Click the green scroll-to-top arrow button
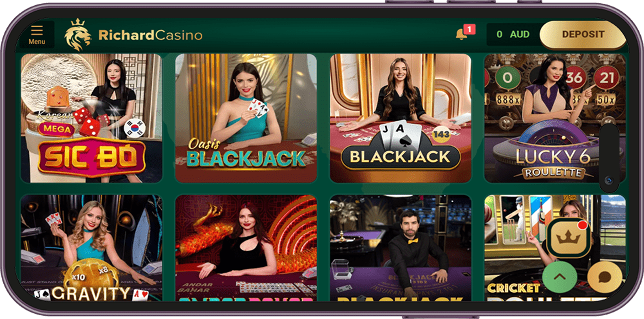The width and height of the screenshot is (644, 319). (560, 277)
